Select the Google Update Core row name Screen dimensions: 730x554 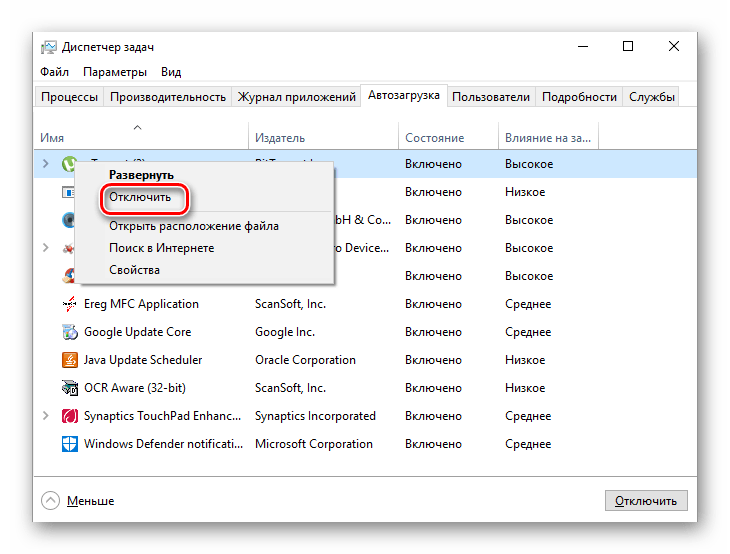tap(137, 332)
